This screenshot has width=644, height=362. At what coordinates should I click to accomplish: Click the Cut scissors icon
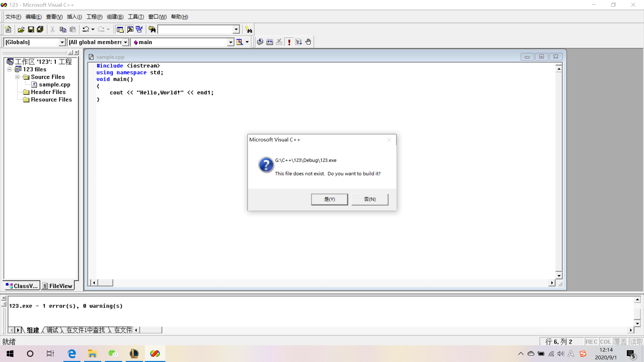(x=53, y=29)
